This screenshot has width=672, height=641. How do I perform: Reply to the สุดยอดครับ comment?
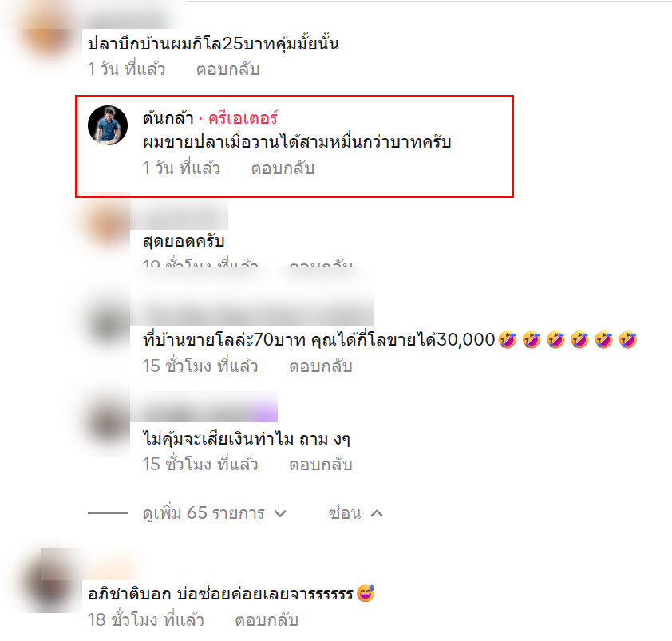tap(321, 263)
